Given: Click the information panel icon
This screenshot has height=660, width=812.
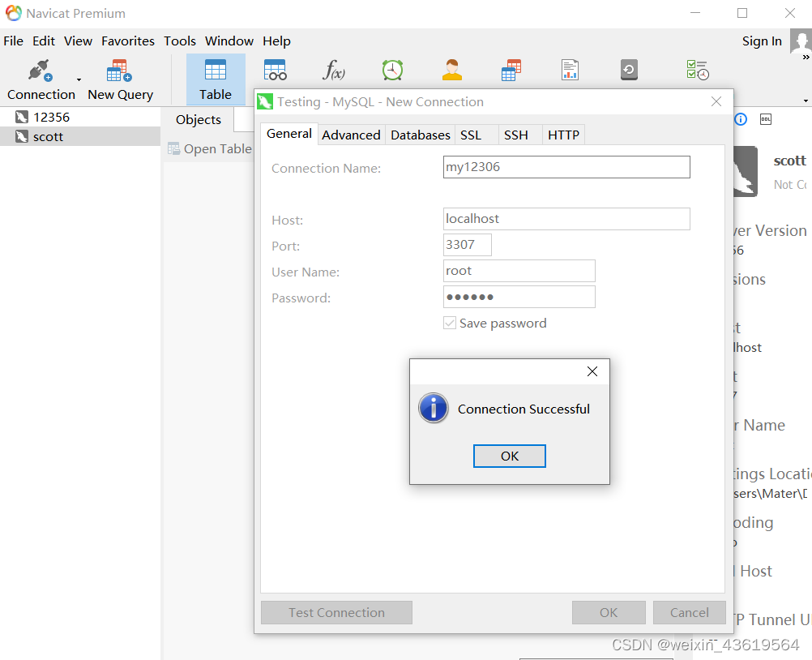Looking at the screenshot, I should click(741, 120).
